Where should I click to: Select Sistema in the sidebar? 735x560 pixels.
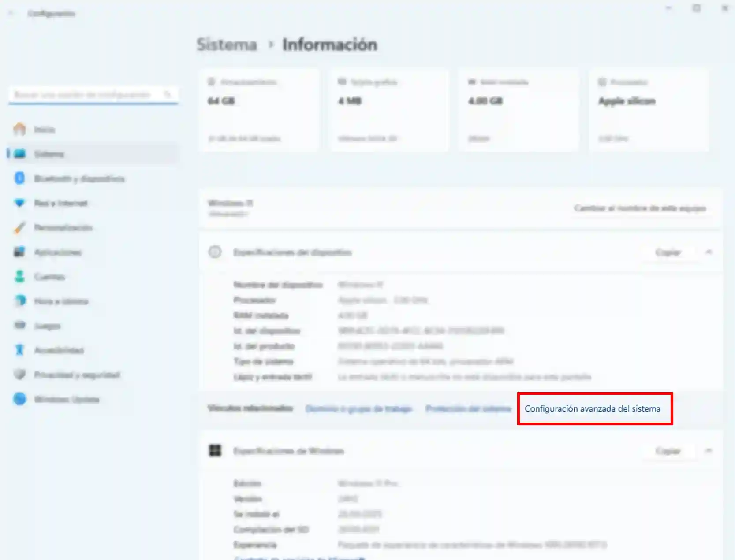tap(93, 154)
